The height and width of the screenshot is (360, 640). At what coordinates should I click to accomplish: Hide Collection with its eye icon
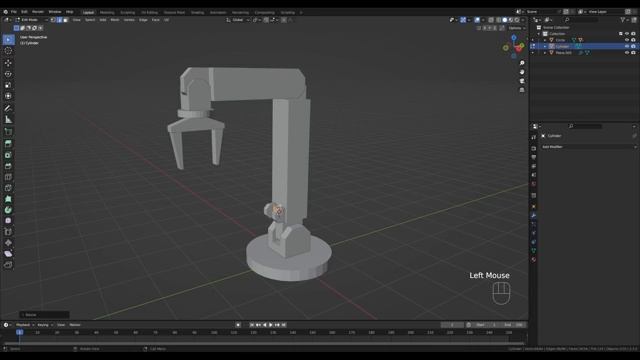pos(627,34)
